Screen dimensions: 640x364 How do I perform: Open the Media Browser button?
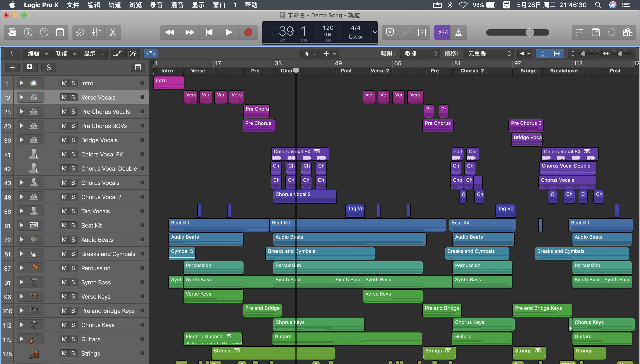tap(628, 32)
